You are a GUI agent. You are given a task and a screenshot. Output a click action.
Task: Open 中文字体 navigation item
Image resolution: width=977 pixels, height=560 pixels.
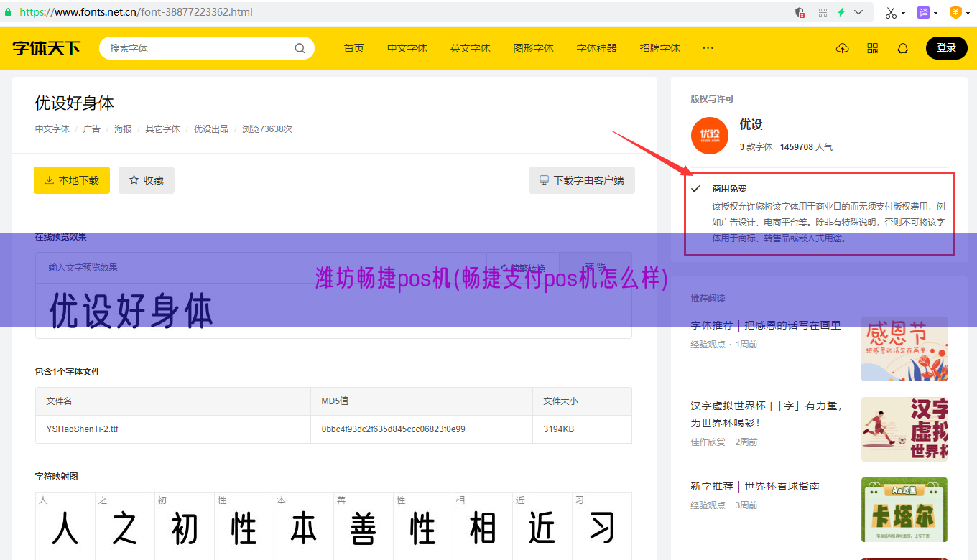[407, 48]
